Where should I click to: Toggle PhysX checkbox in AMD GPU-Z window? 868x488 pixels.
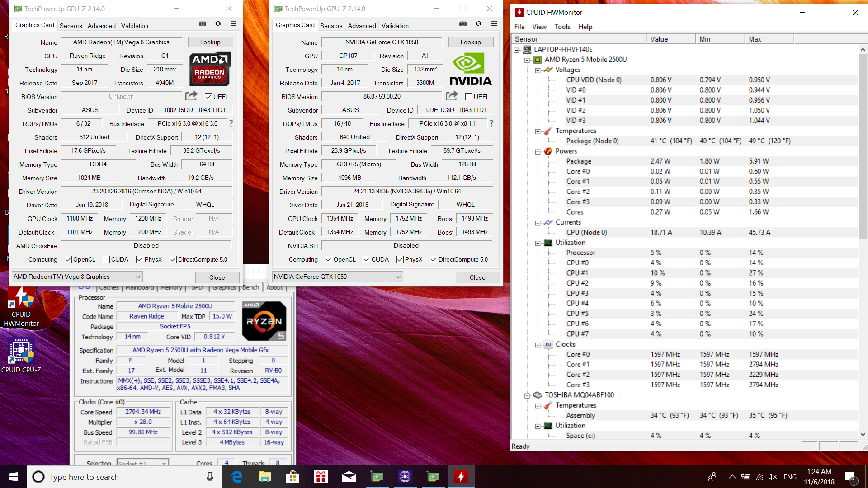pos(140,259)
